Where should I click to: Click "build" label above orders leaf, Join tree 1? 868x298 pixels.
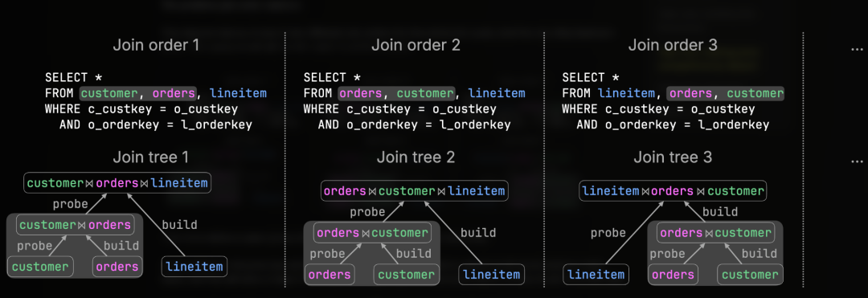122,246
